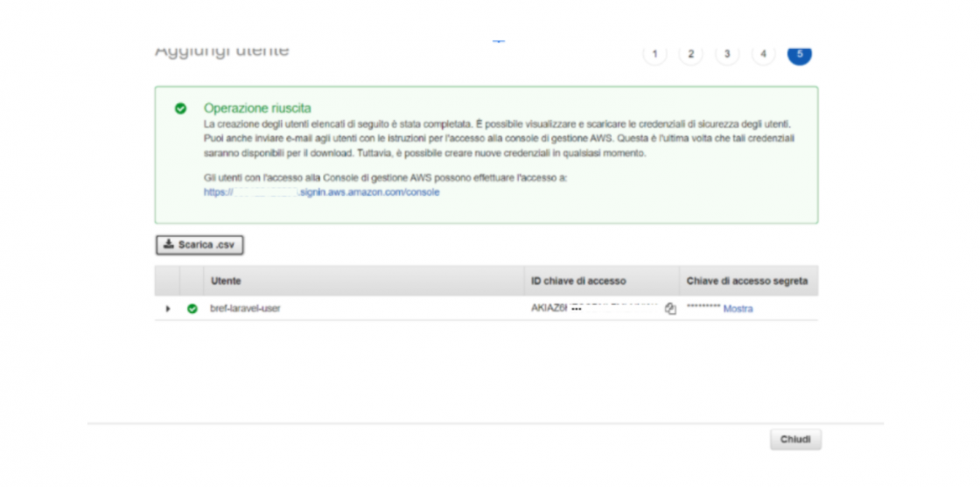Select the bref-laravel-user username
The image size is (980, 487).
pos(245,309)
